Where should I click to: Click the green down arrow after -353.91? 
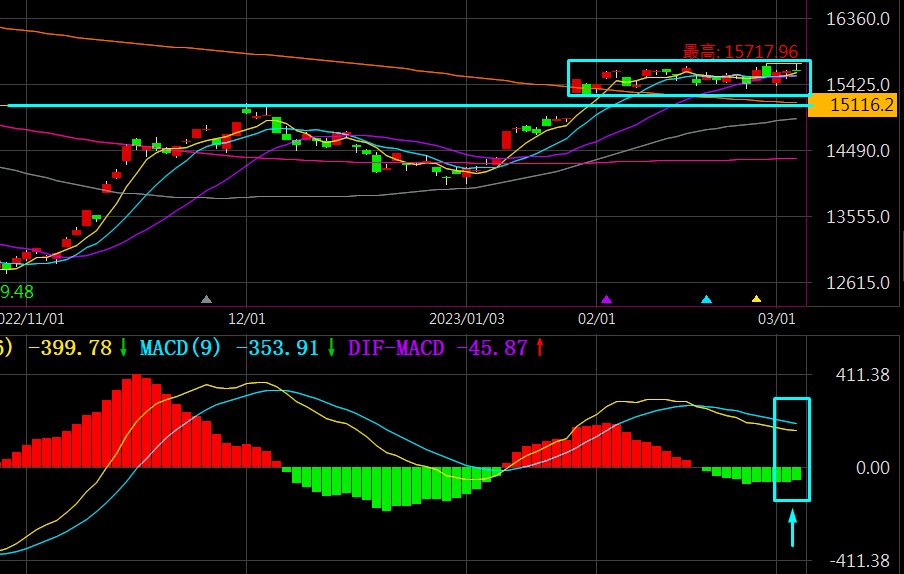332,348
